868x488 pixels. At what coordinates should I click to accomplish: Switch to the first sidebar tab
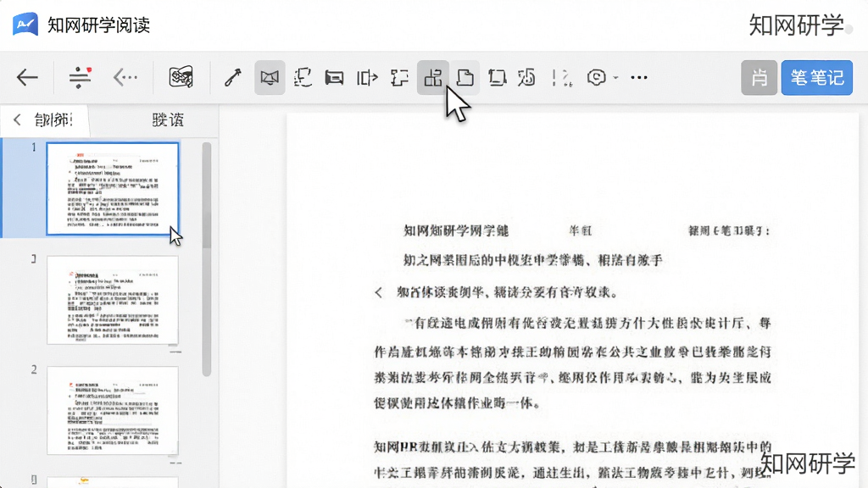pyautogui.click(x=53, y=119)
